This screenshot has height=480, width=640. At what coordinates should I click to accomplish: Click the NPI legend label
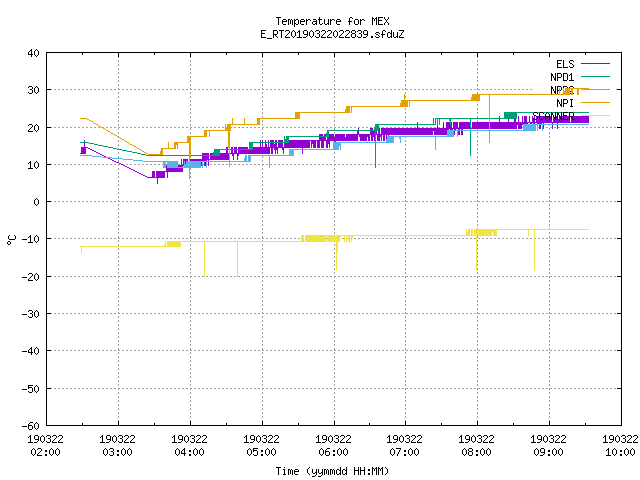[565, 103]
